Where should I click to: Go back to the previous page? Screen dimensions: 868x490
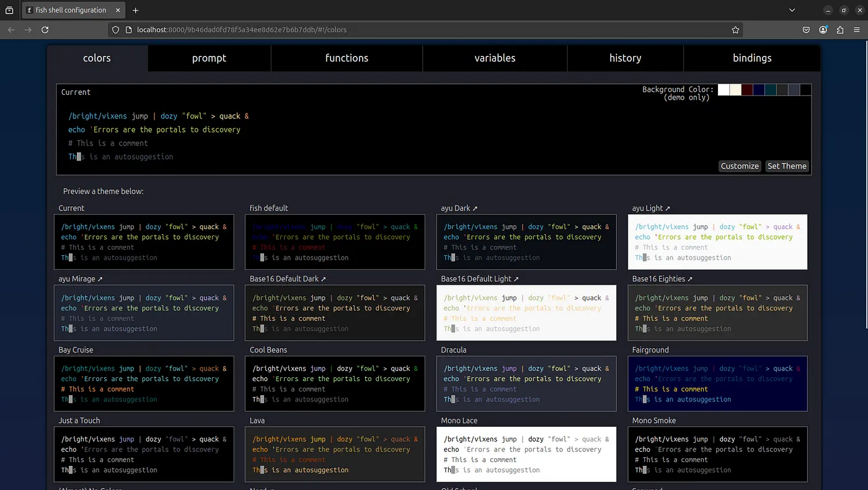coord(11,30)
